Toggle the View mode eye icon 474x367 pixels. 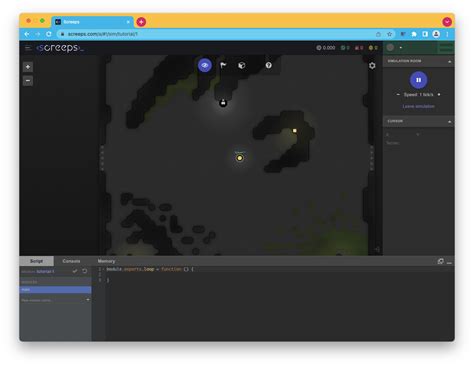(205, 65)
